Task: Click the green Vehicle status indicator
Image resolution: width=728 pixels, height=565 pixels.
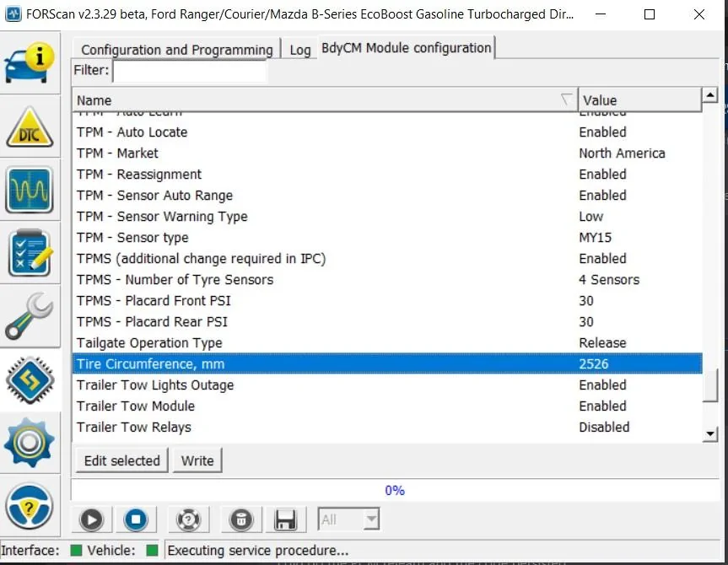Action: (x=152, y=551)
